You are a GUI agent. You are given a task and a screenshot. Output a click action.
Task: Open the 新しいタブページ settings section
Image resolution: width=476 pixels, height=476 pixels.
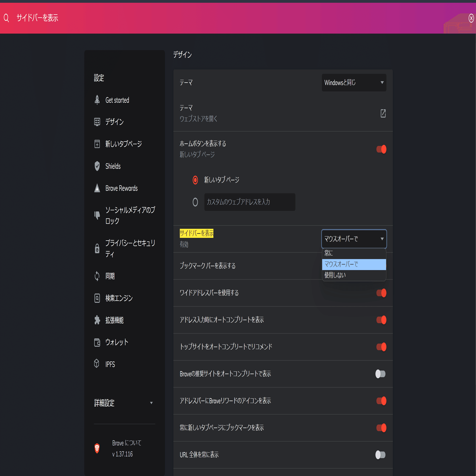(123, 144)
